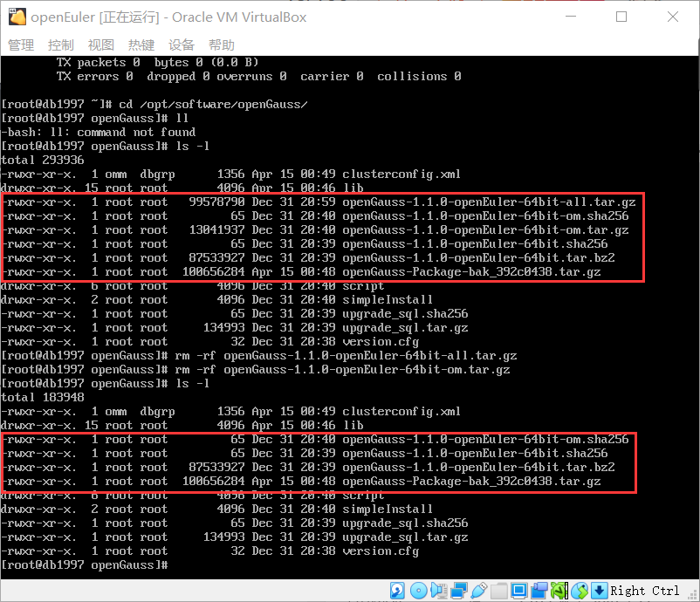
Task: Click the 'openEuler [正在运行]' window title text
Action: pyautogui.click(x=95, y=17)
